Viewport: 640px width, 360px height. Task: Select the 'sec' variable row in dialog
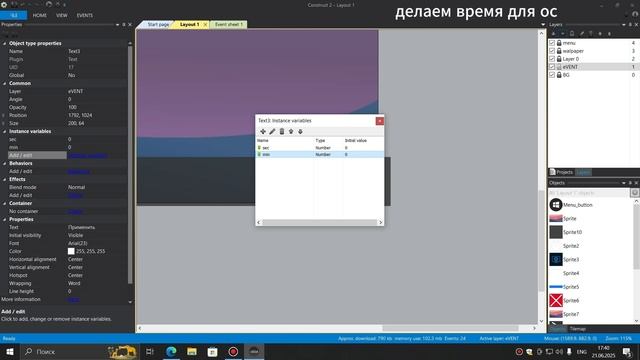320,148
